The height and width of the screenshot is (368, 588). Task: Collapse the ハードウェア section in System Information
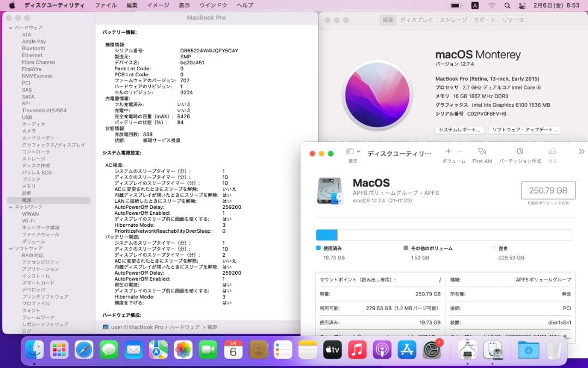tap(9, 27)
